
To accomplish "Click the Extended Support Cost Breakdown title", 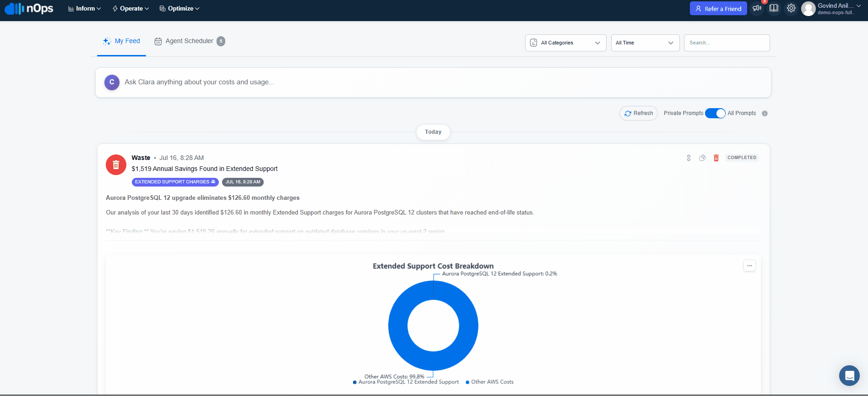I will [x=433, y=266].
